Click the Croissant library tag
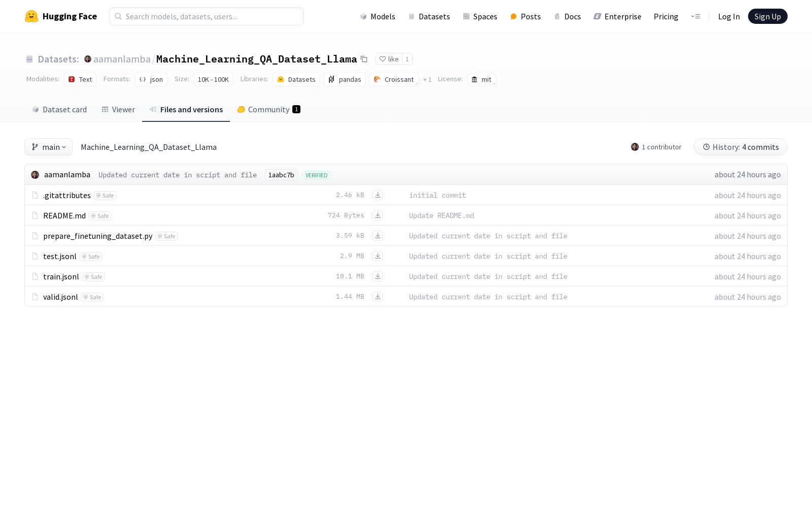The height and width of the screenshot is (508, 812). 394,79
